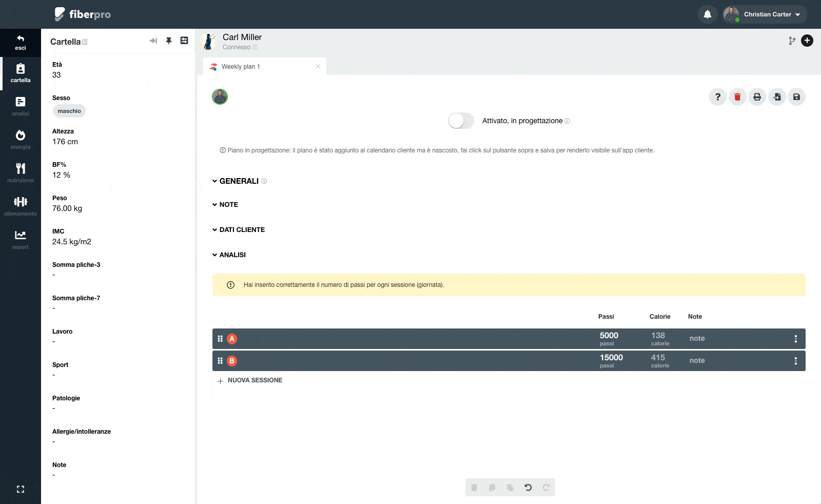Image resolution: width=821 pixels, height=504 pixels.
Task: Edit 15000 passi value in session B
Action: click(611, 358)
